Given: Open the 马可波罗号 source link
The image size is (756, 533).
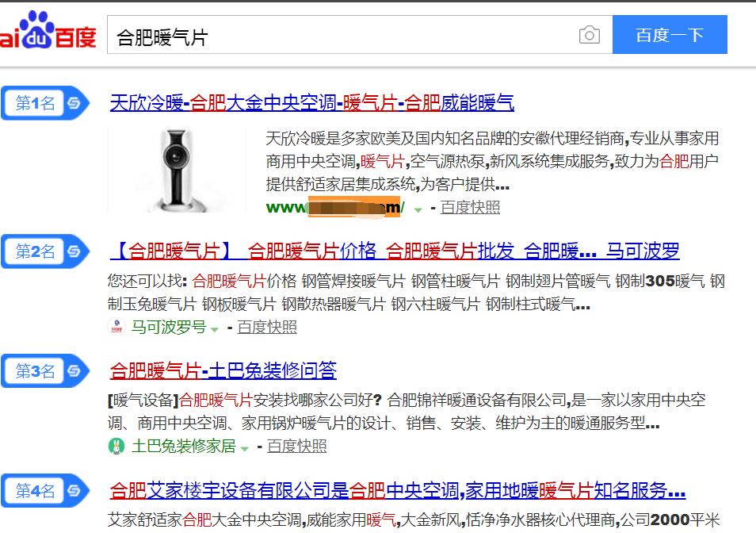Looking at the screenshot, I should pyautogui.click(x=169, y=327).
